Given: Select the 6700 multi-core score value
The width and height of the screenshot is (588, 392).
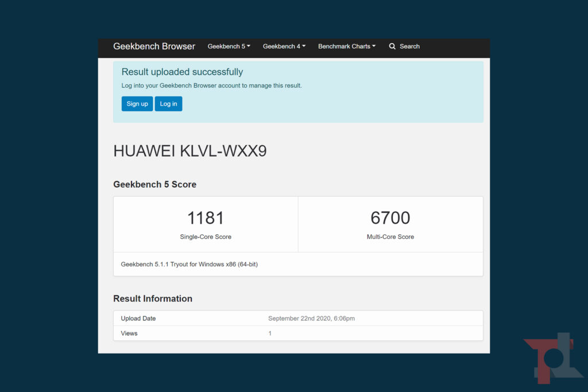Looking at the screenshot, I should coord(390,218).
